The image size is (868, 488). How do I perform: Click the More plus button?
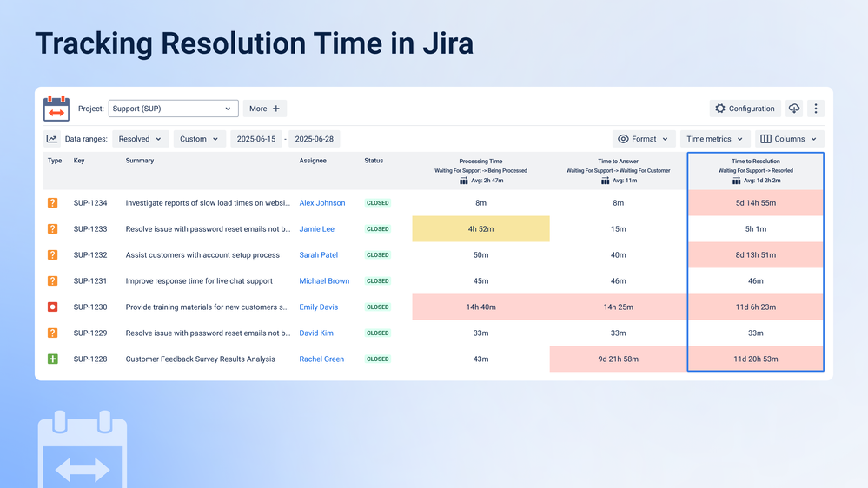pos(265,109)
